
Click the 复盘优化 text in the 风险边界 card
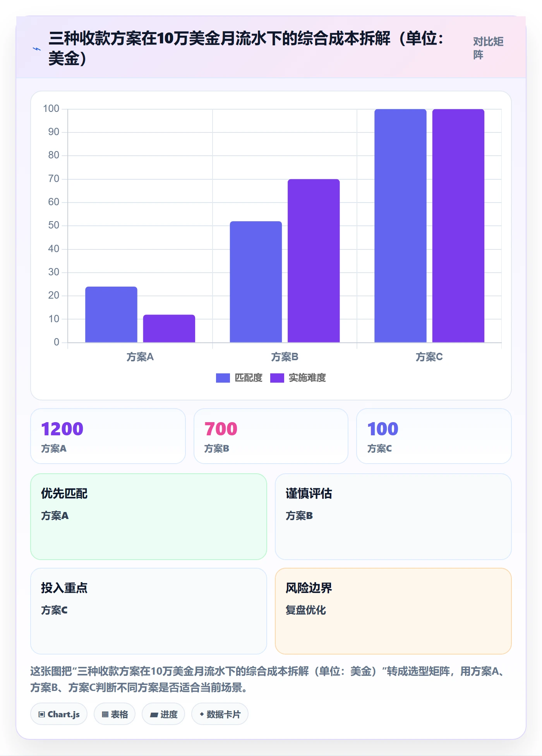click(306, 610)
